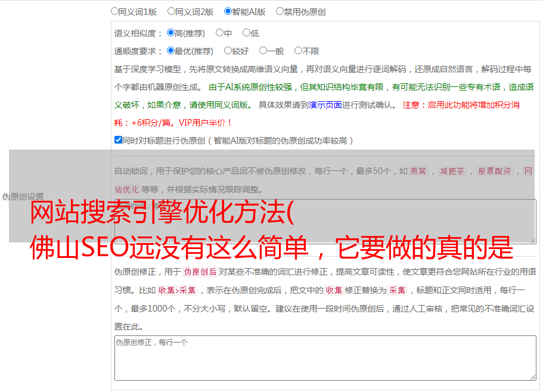Select 不限 for 通顺度要求
The width and height of the screenshot is (543, 392).
pos(298,51)
